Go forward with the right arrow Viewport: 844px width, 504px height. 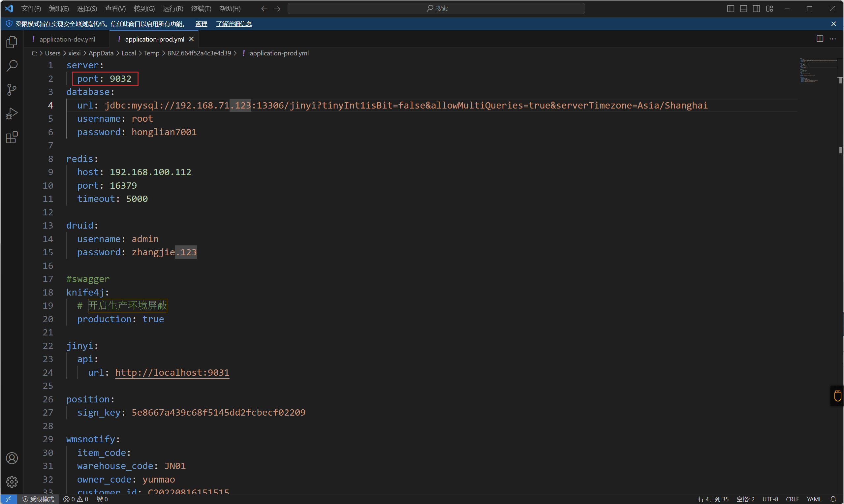click(x=277, y=9)
